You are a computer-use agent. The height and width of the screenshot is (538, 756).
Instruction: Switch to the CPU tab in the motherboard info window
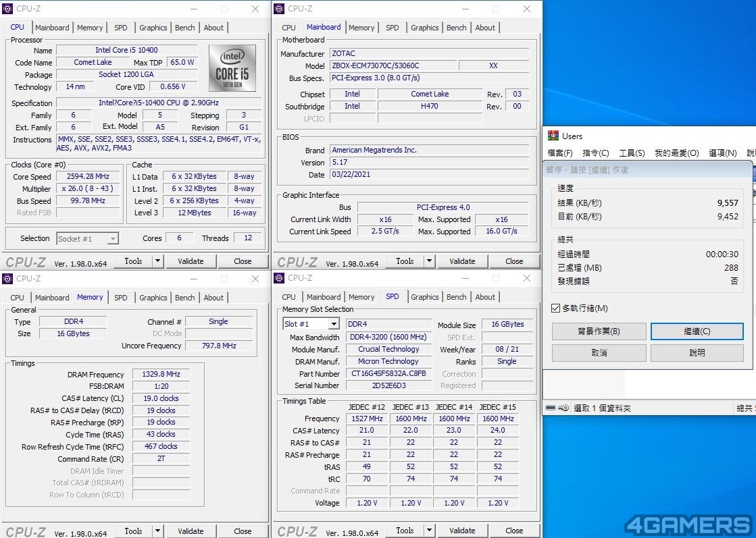288,28
